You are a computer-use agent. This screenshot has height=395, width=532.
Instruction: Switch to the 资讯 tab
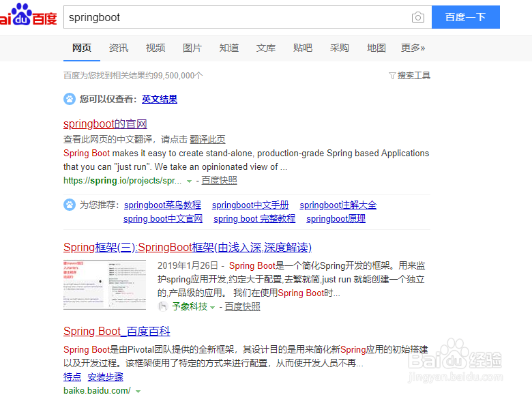pos(119,48)
